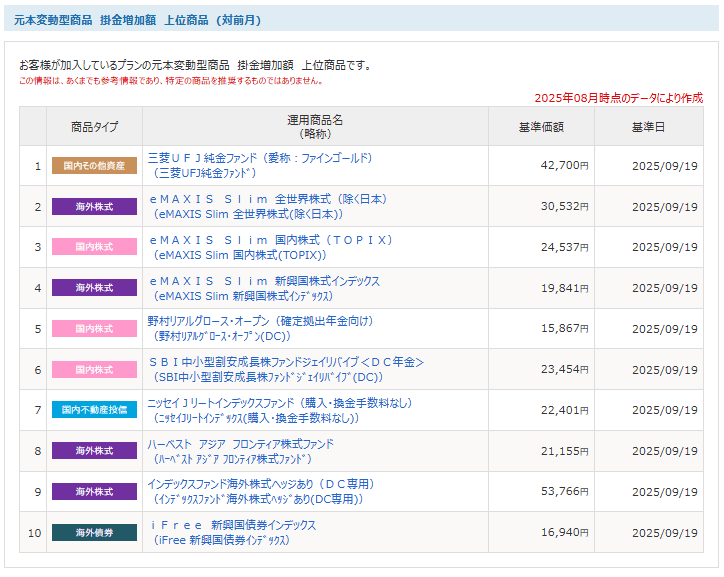Open the eMAXIS Slim 全世界株式(除く日本) link
This screenshot has height=577, width=724.
[x=267, y=199]
